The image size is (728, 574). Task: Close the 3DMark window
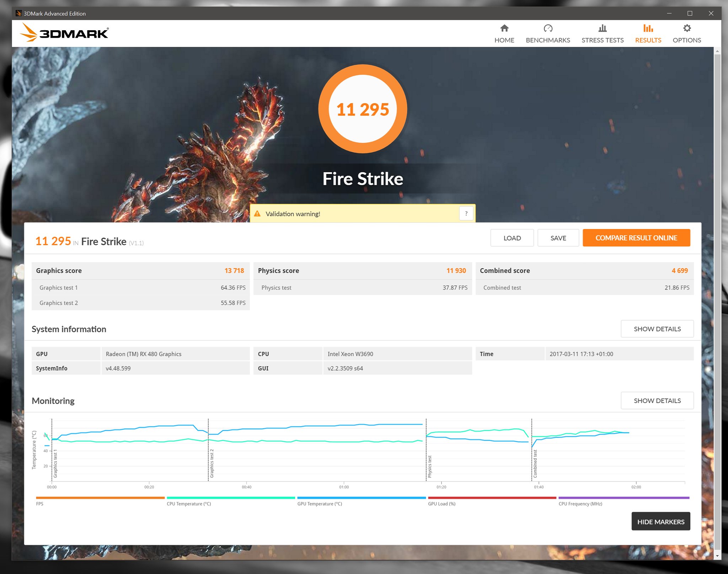[x=711, y=14]
